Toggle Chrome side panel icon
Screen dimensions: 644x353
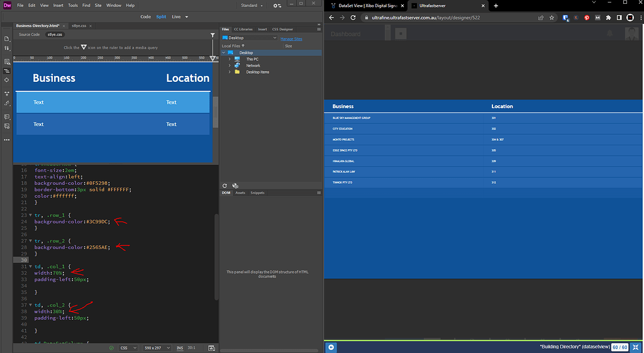(619, 18)
